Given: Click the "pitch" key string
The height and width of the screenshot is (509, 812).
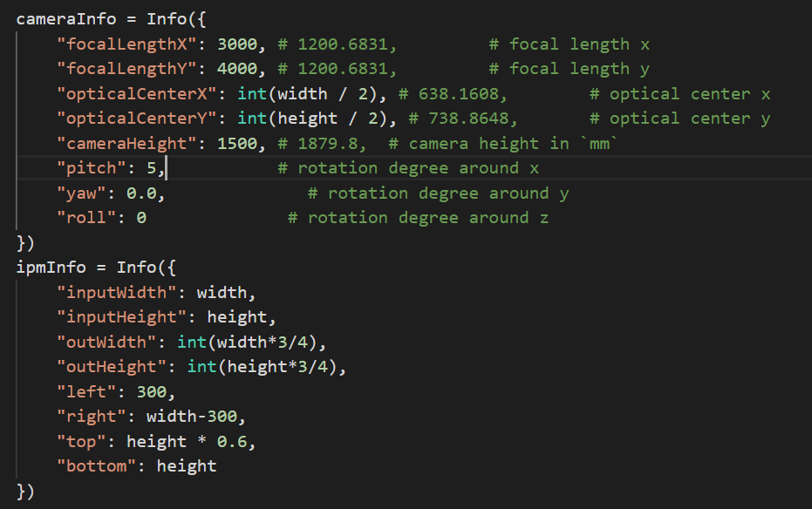Looking at the screenshot, I should (x=92, y=168).
